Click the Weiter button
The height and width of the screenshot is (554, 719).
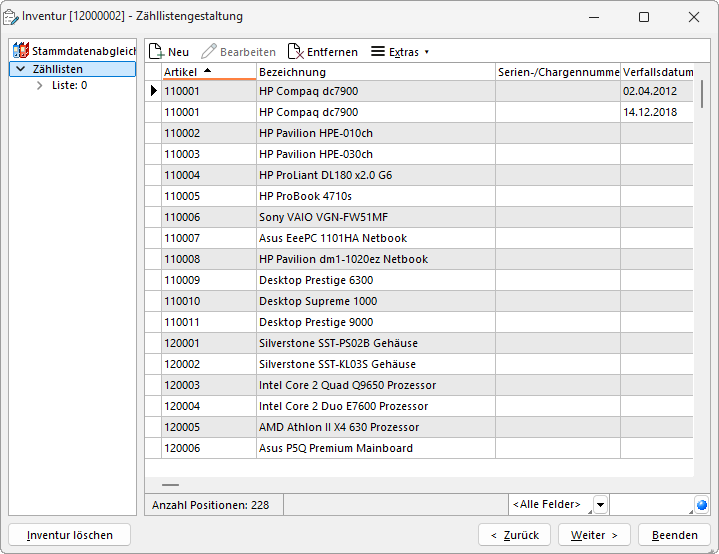[594, 535]
